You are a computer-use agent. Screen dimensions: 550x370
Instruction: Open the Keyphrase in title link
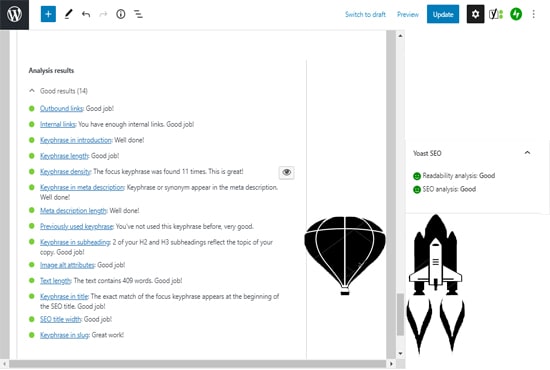(64, 297)
